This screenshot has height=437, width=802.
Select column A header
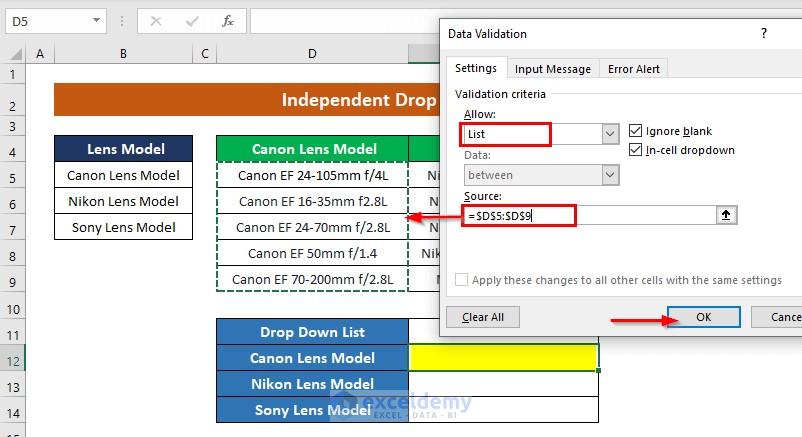tap(40, 54)
